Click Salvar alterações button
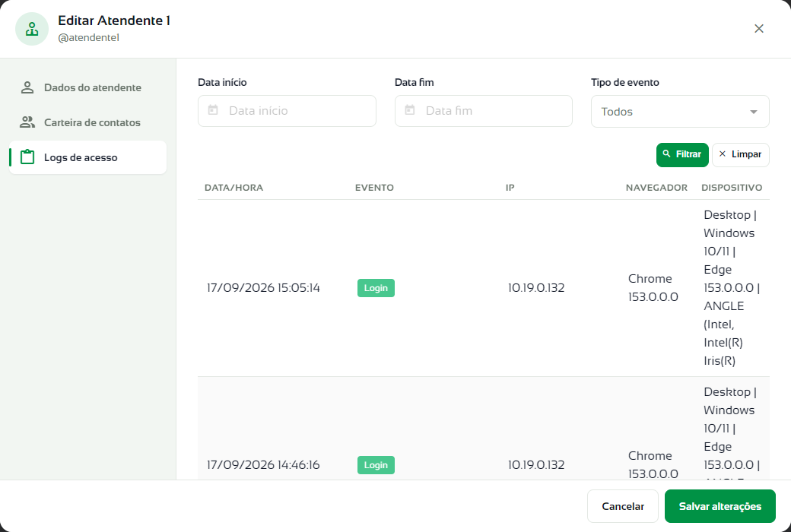The width and height of the screenshot is (791, 532). point(720,506)
